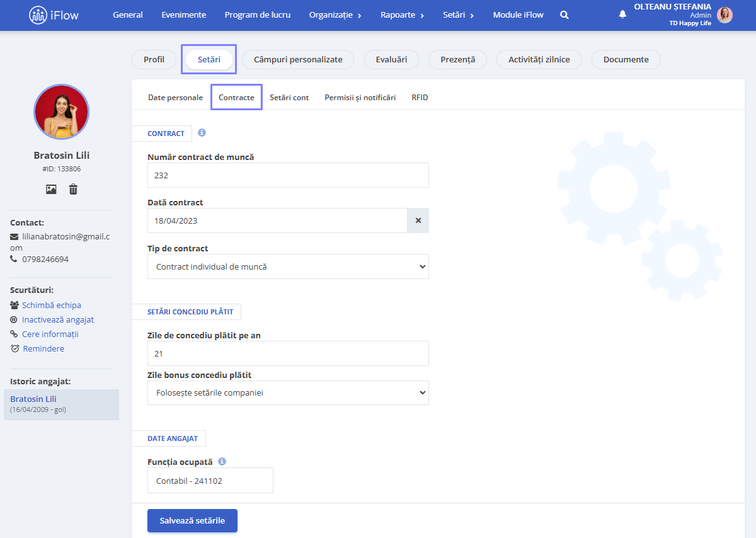Click the change photo image icon

[x=51, y=189]
